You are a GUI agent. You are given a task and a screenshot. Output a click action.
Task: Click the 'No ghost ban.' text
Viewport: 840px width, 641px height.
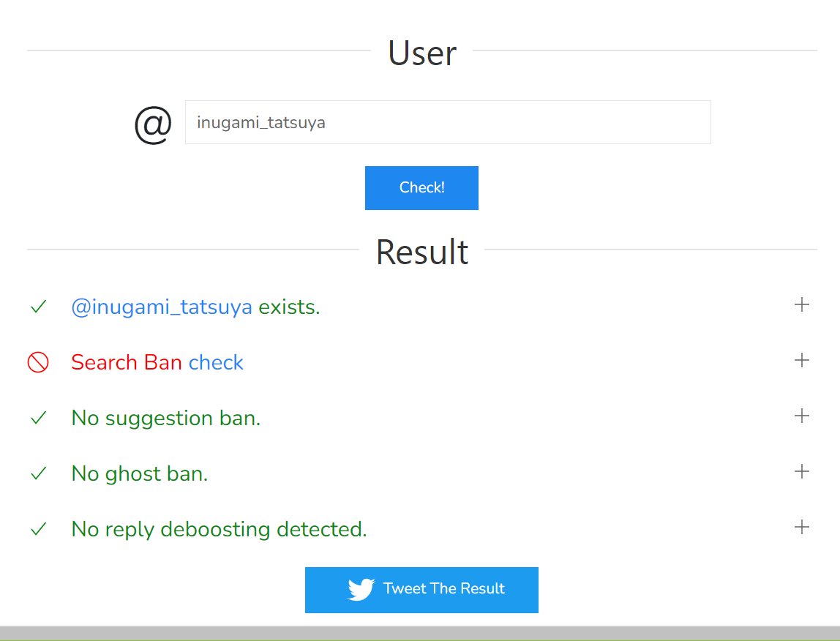click(140, 473)
